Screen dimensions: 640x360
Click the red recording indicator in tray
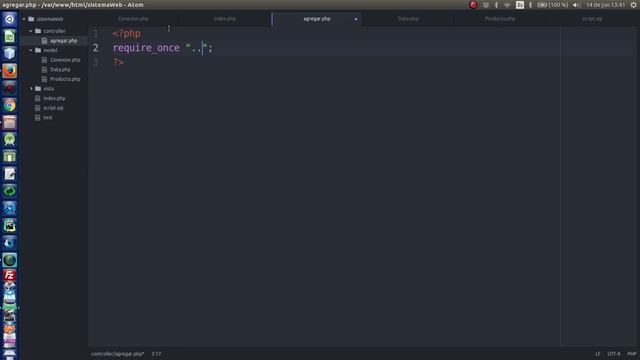[473, 5]
